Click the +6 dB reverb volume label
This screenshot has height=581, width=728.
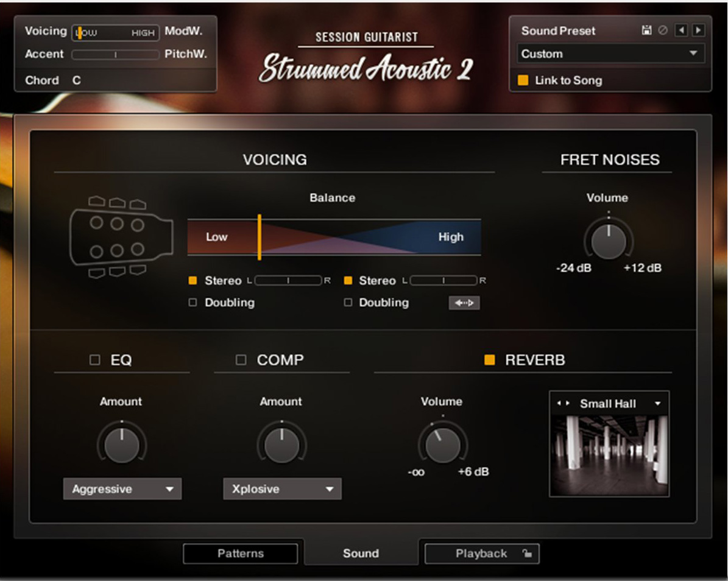473,471
